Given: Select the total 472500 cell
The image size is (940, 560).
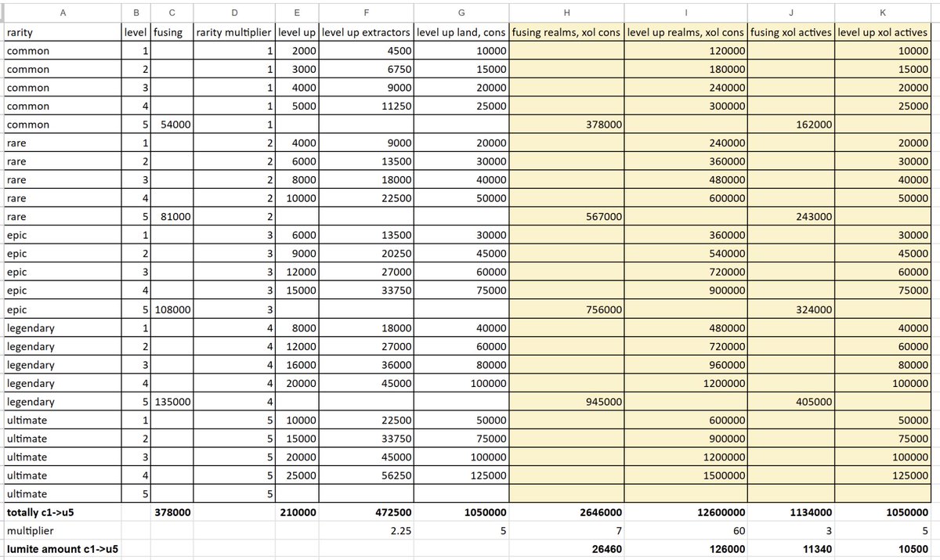Looking at the screenshot, I should (367, 512).
